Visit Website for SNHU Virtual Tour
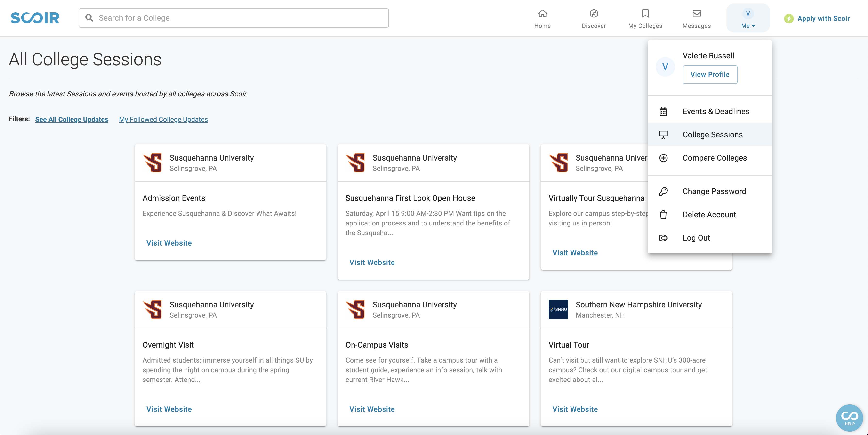Viewport: 868px width, 435px height. click(575, 409)
